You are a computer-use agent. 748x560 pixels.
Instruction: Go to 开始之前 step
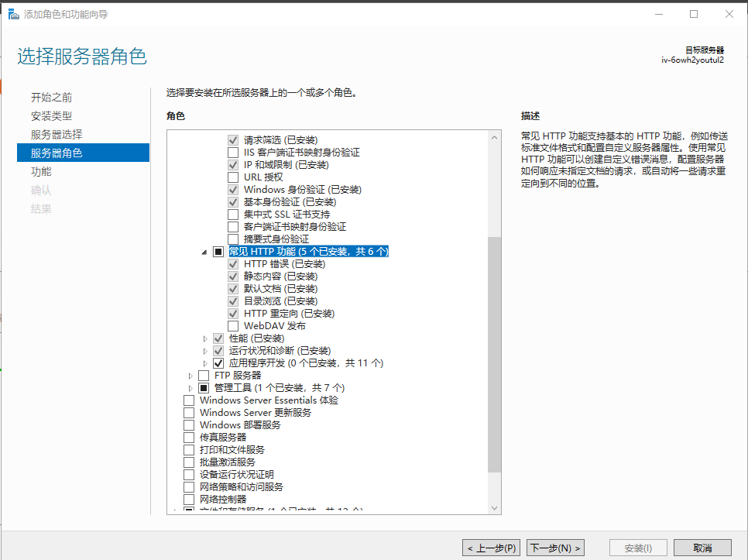[x=52, y=98]
